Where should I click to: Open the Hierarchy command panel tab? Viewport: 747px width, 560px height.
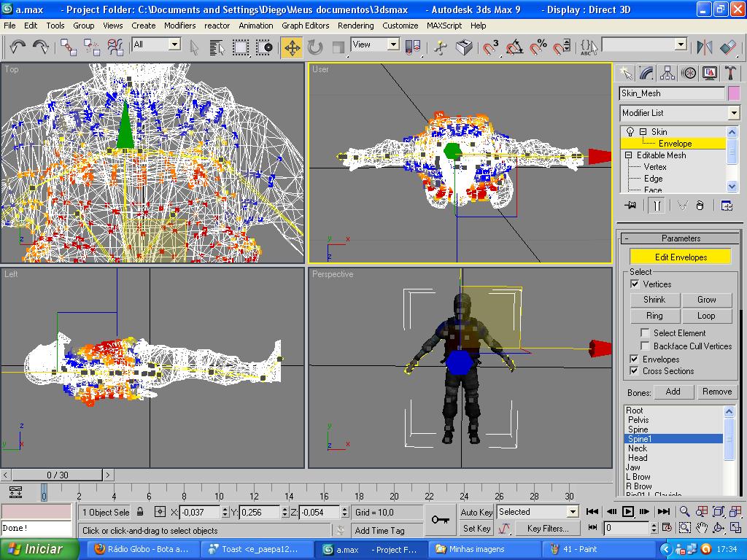tap(667, 73)
